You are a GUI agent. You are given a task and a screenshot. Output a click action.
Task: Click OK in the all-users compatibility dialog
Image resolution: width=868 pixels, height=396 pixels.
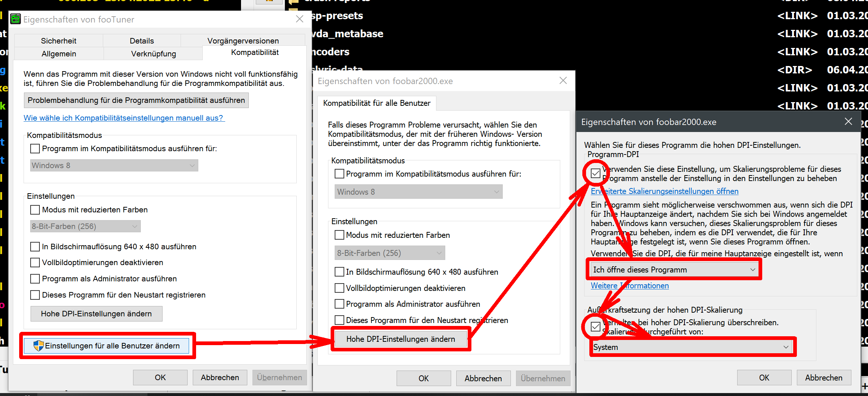[423, 378]
